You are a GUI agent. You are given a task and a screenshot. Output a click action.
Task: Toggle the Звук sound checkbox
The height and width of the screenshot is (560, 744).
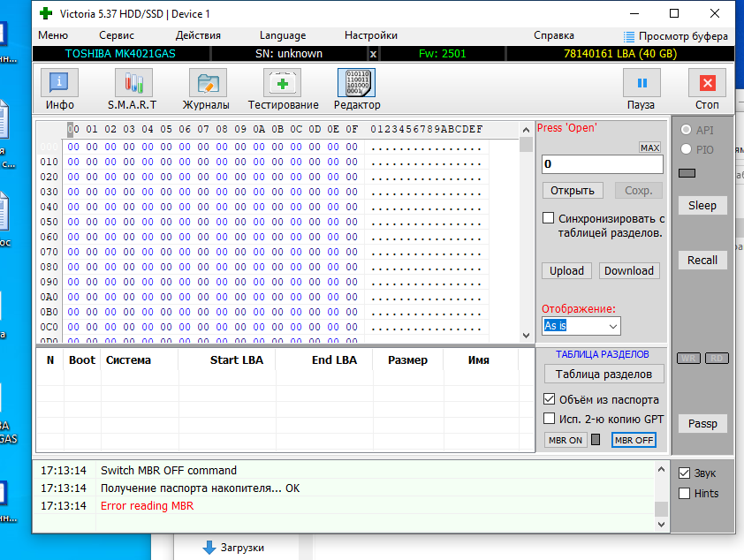(x=684, y=473)
